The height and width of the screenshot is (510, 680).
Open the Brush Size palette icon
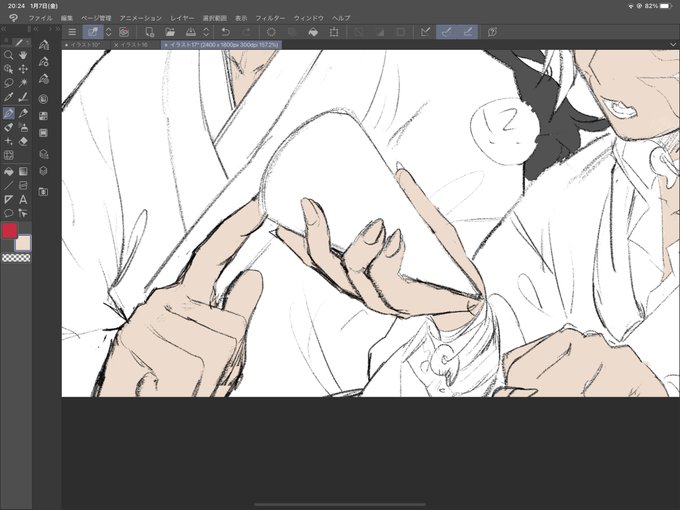43,79
